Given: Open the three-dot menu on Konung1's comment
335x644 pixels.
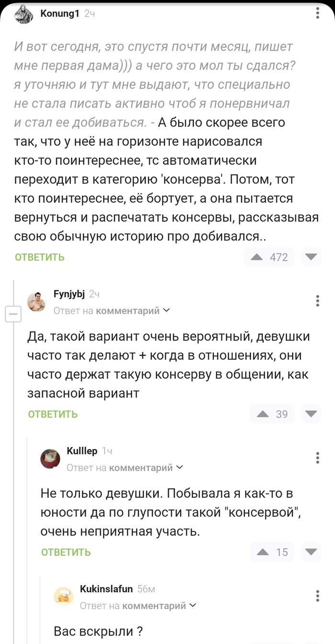Looking at the screenshot, I should (x=317, y=12).
